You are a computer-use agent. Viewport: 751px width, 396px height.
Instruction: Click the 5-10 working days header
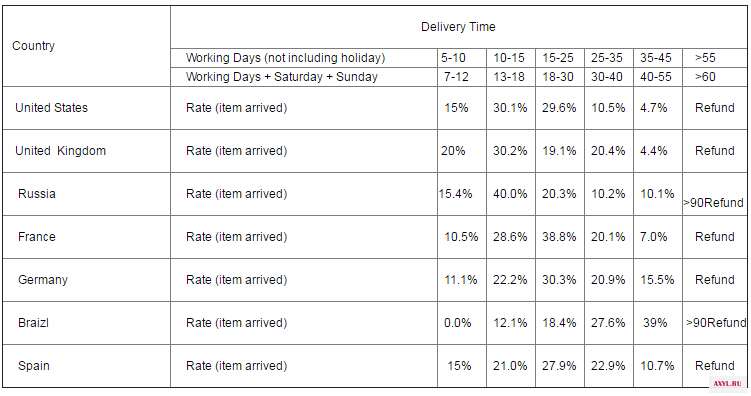[462, 58]
